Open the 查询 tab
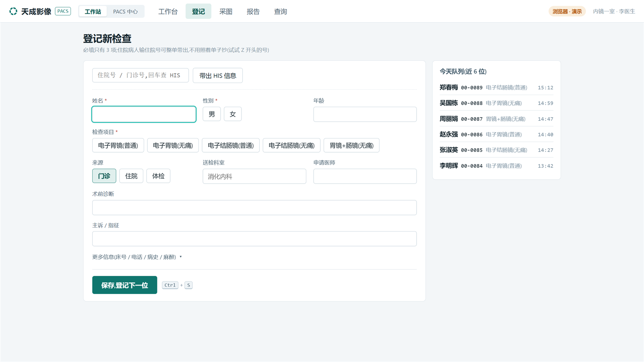 pyautogui.click(x=281, y=12)
